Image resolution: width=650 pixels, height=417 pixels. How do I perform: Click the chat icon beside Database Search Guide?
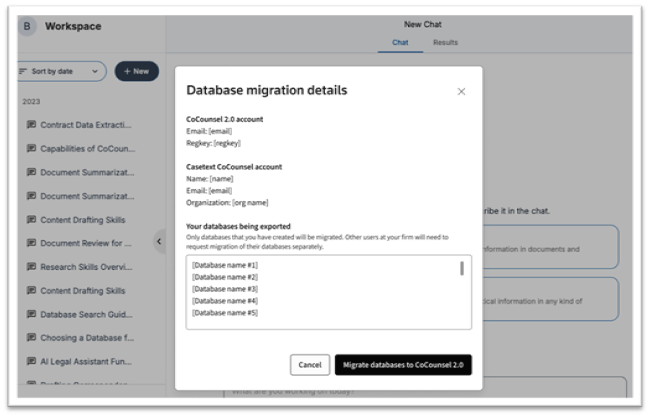pyautogui.click(x=31, y=315)
